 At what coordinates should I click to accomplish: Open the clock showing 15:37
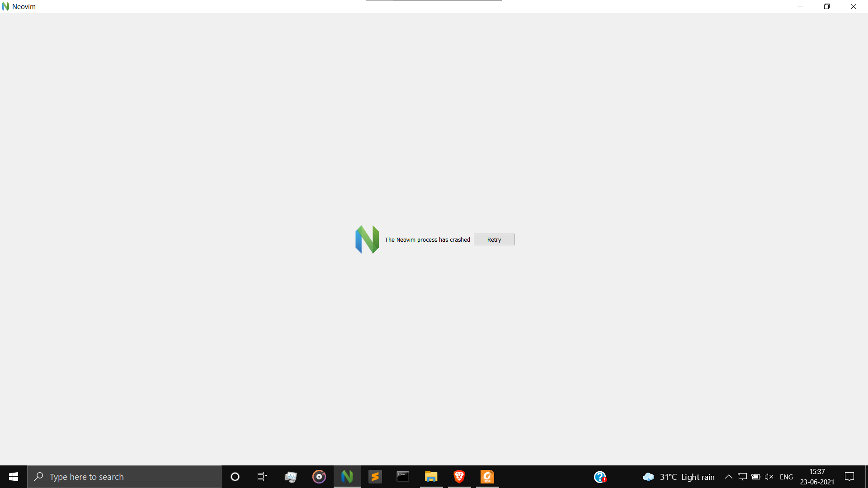[817, 477]
